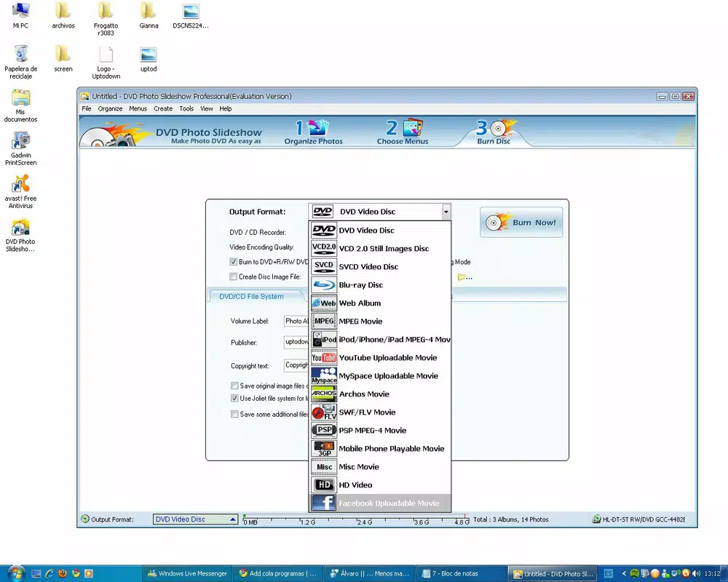728x582 pixels.
Task: Enable Save original image files checkbox
Action: coord(234,386)
